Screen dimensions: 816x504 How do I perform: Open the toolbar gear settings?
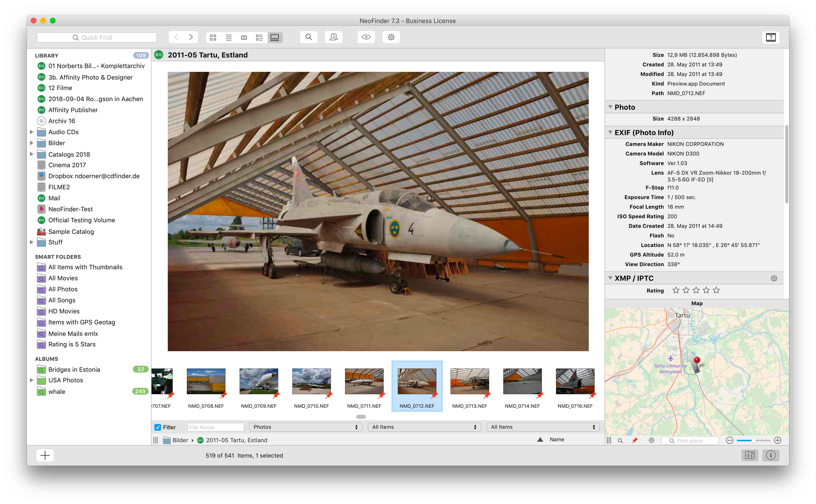tap(391, 37)
